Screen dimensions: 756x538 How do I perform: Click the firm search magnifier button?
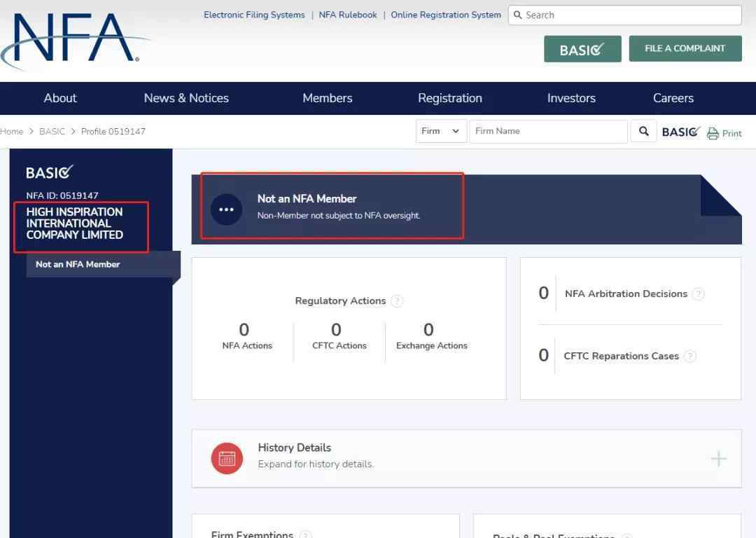(x=644, y=131)
